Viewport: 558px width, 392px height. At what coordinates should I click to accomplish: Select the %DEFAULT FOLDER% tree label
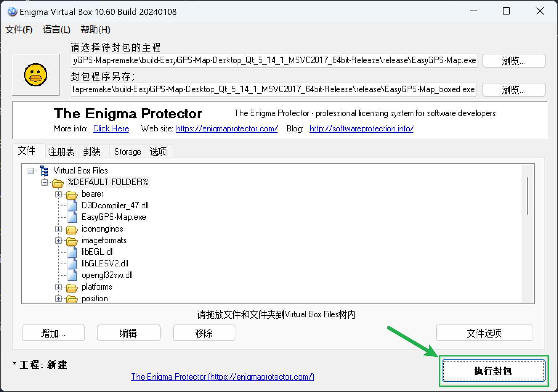pyautogui.click(x=108, y=182)
